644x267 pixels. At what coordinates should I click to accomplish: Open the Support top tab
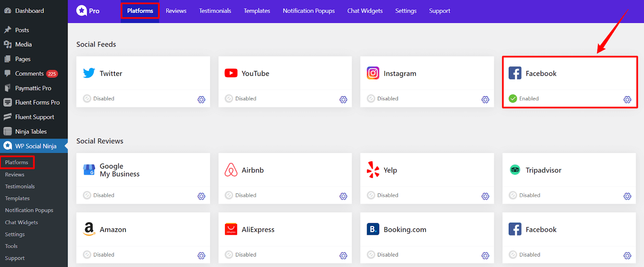click(x=440, y=11)
